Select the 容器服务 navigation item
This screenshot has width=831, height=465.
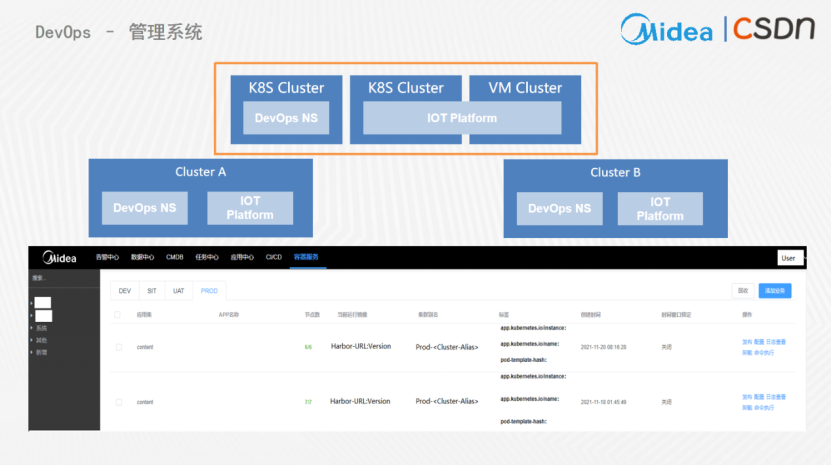[x=306, y=257]
